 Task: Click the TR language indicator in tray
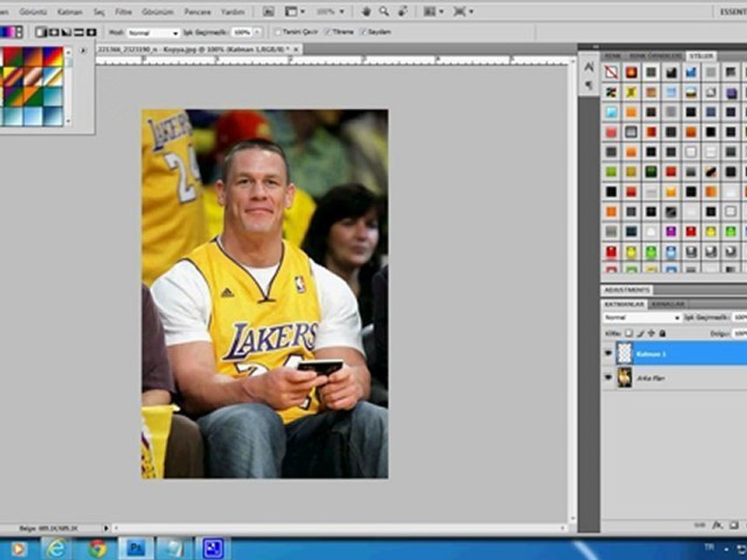(x=710, y=547)
